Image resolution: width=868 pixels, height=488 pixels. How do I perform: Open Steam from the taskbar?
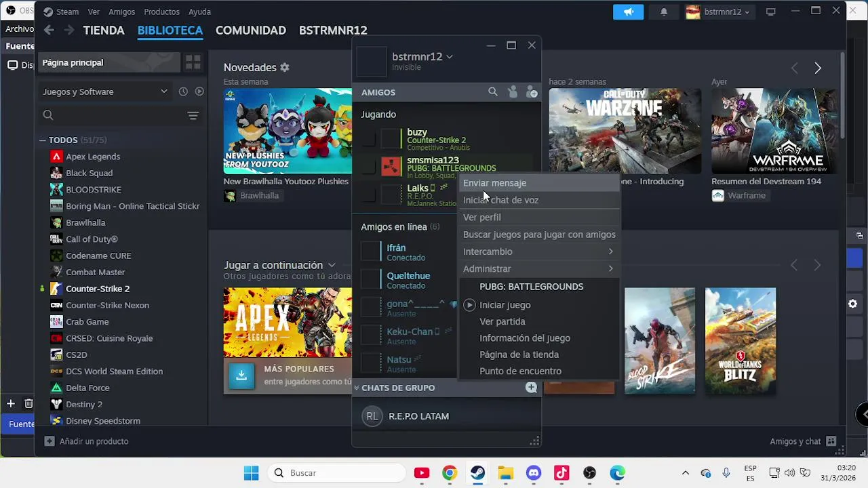[477, 473]
